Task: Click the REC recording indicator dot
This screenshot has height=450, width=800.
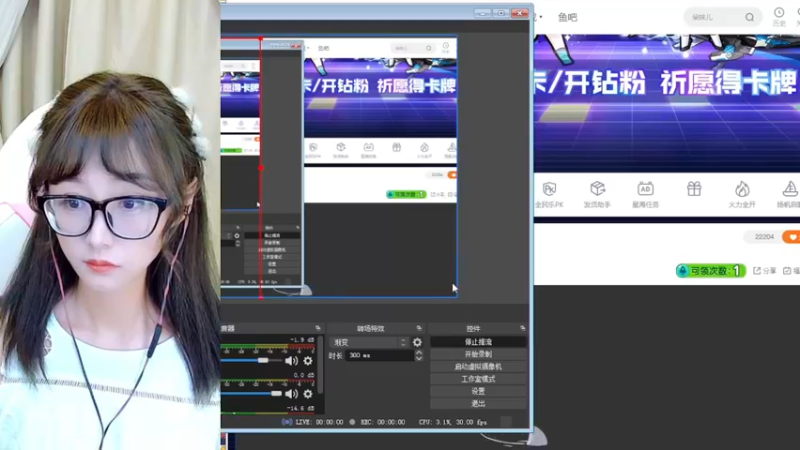Action: tap(352, 422)
